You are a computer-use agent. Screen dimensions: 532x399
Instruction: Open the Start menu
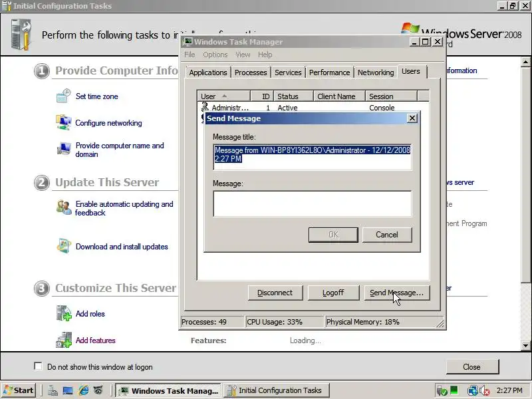pos(19,390)
